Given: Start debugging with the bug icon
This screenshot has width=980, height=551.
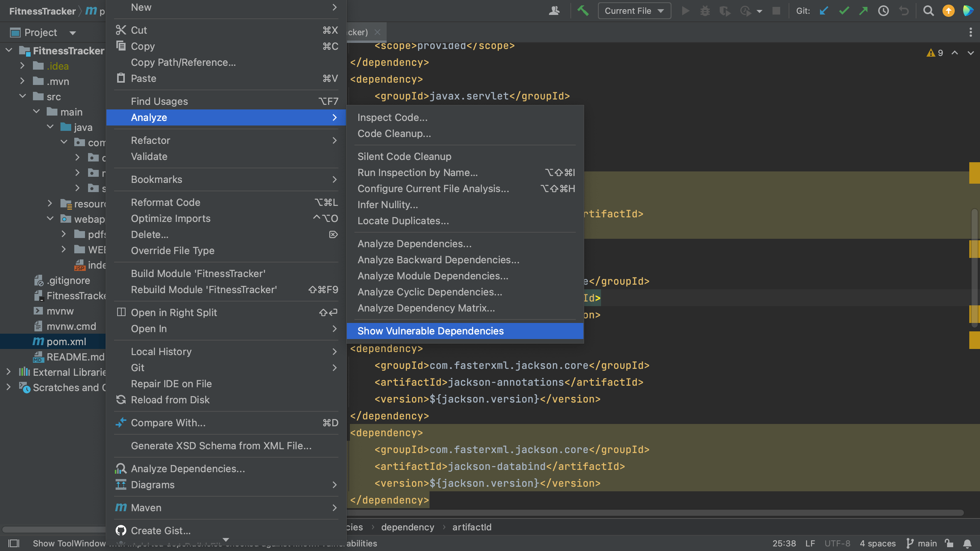Looking at the screenshot, I should point(705,11).
